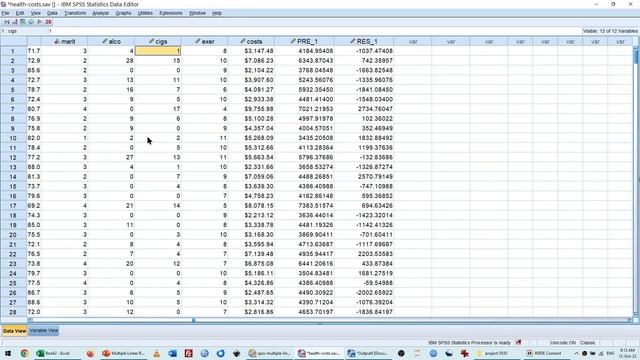Open VLC cone icon in taskbar
640x360 pixels.
coord(156,353)
